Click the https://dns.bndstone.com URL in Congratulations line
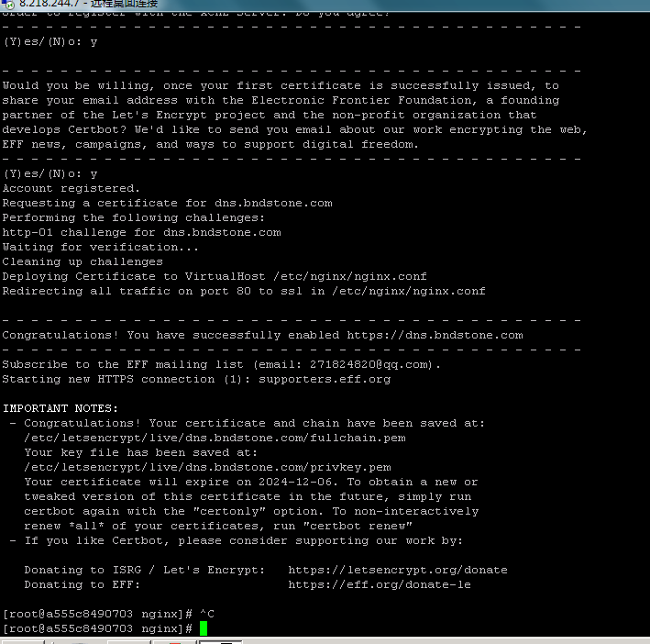The image size is (650, 644). coord(435,335)
